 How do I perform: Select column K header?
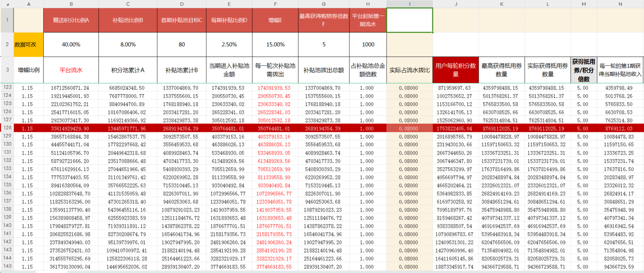(501, 4)
